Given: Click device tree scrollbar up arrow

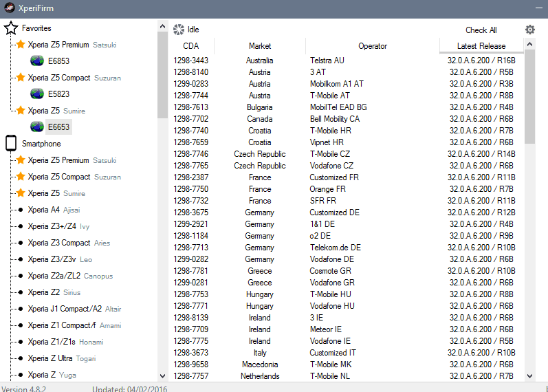Looking at the screenshot, I should coord(162,26).
